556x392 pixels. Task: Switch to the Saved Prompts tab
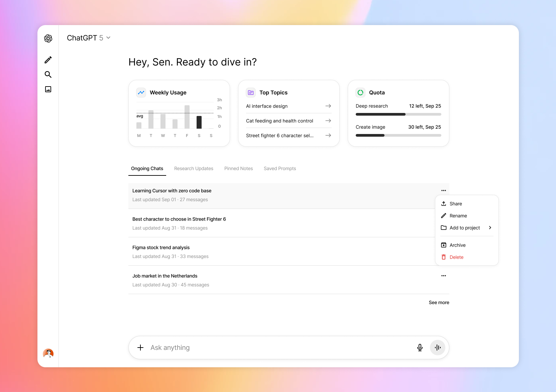click(280, 168)
